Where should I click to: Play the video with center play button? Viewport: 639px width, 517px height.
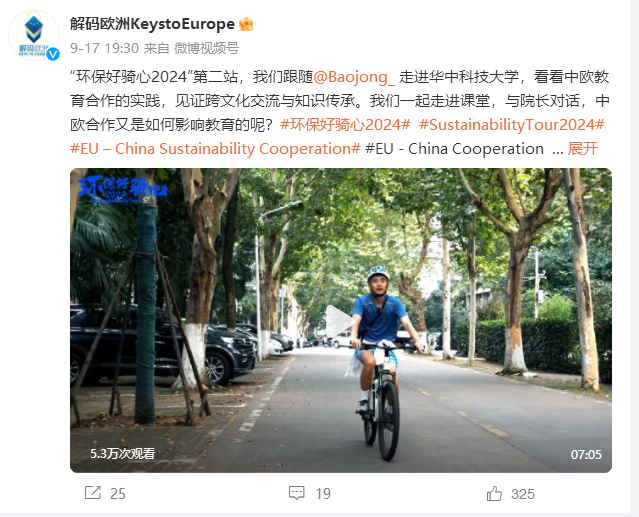339,321
